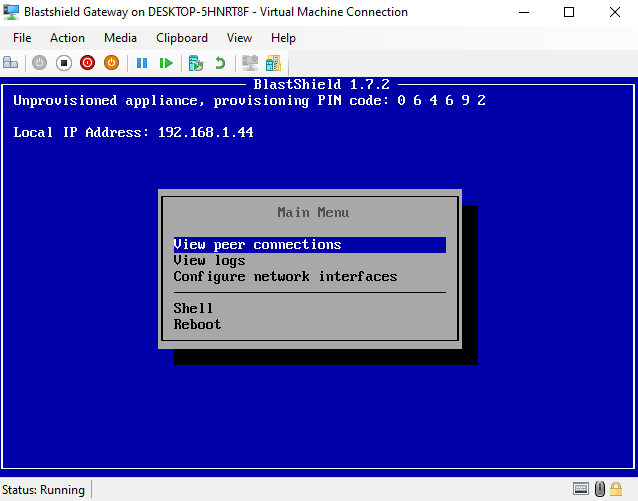The height and width of the screenshot is (501, 638).
Task: Click the green Reset/Resume play icon
Action: coord(166,62)
